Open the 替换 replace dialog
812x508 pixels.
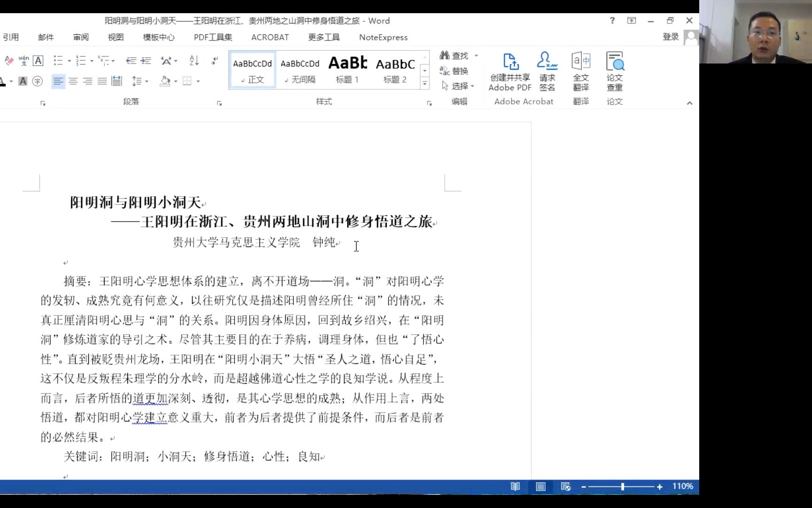coord(454,71)
